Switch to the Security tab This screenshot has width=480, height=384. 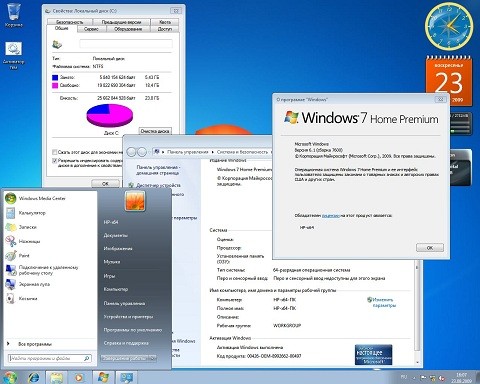(70, 22)
